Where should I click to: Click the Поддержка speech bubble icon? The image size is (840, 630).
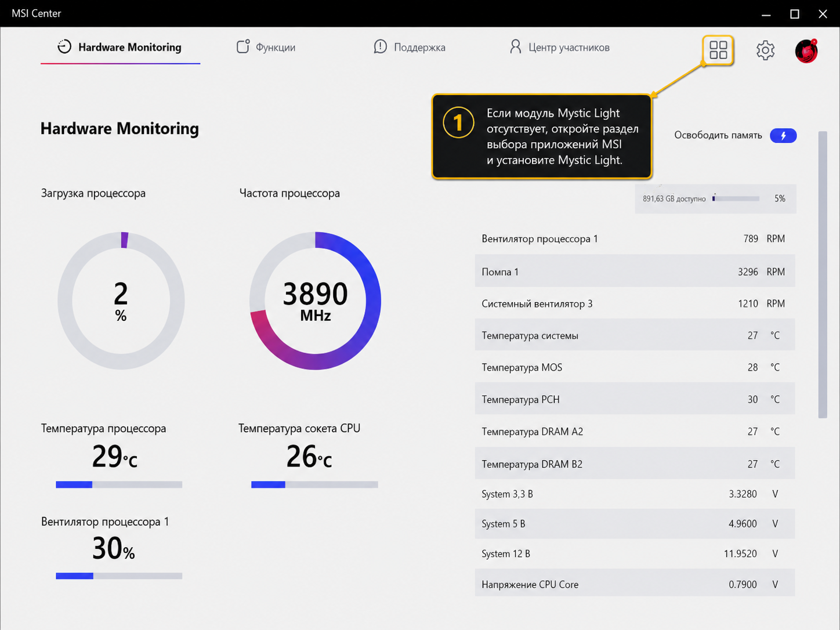point(381,47)
